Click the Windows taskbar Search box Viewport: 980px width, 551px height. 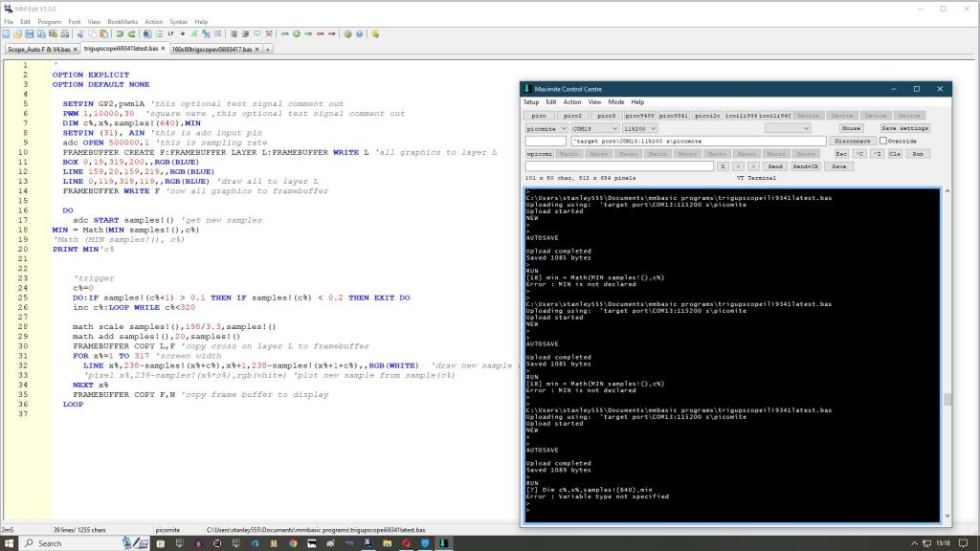(x=59, y=543)
